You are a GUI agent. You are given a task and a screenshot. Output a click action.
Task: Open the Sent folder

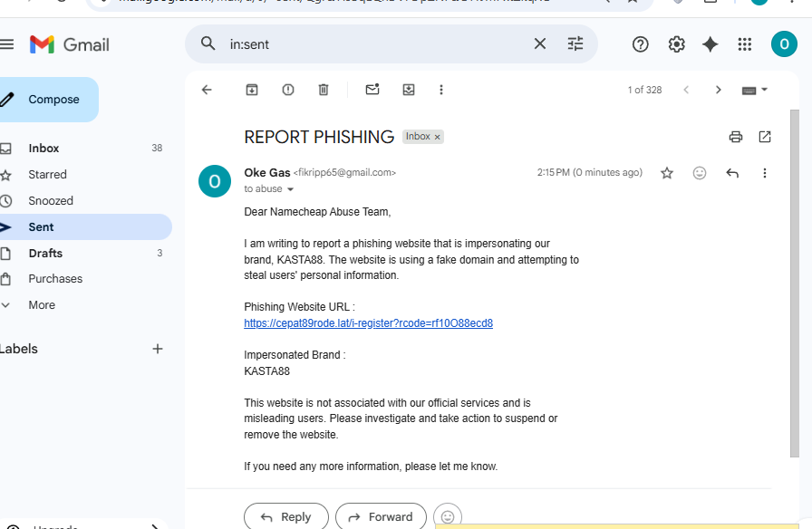pos(41,227)
